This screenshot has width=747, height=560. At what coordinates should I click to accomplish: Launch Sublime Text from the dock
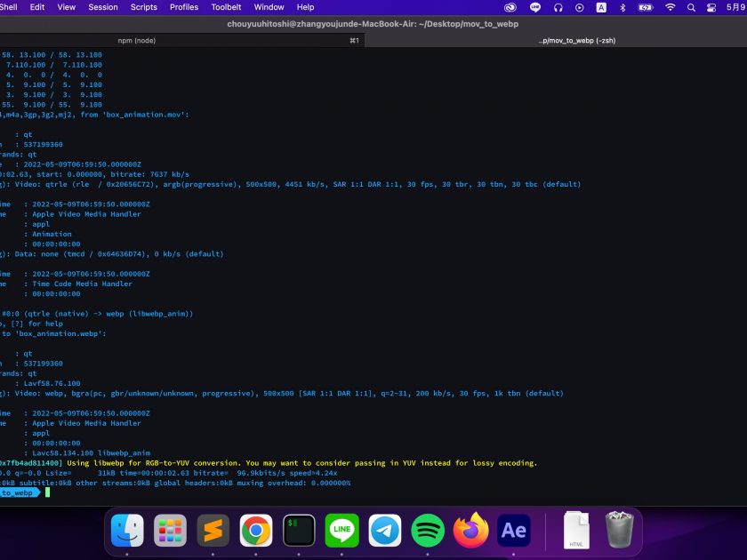pyautogui.click(x=213, y=531)
